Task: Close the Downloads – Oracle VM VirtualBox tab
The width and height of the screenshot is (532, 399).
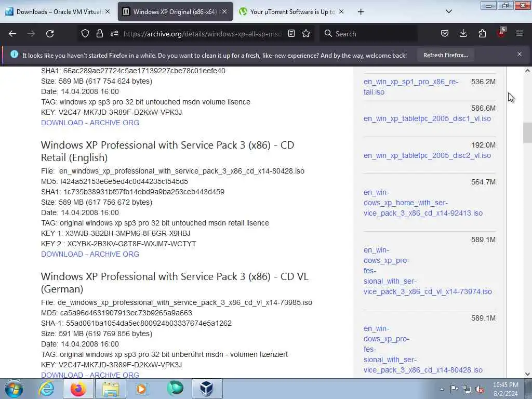Action: click(108, 11)
